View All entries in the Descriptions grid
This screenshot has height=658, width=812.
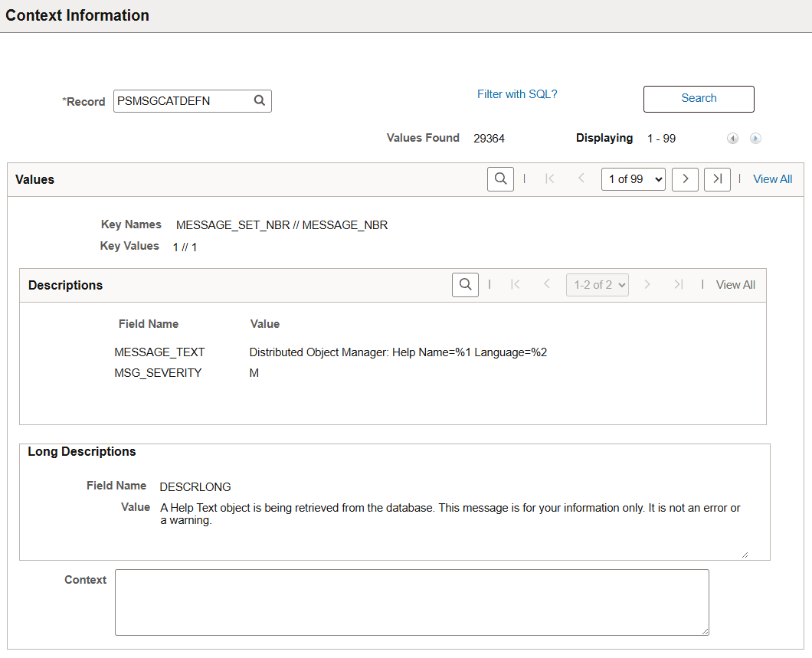pos(735,284)
